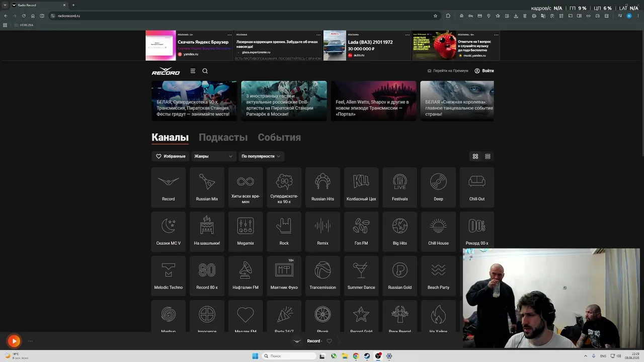Switch channels to grid view
Image resolution: width=644 pixels, height=362 pixels.
[x=475, y=156]
